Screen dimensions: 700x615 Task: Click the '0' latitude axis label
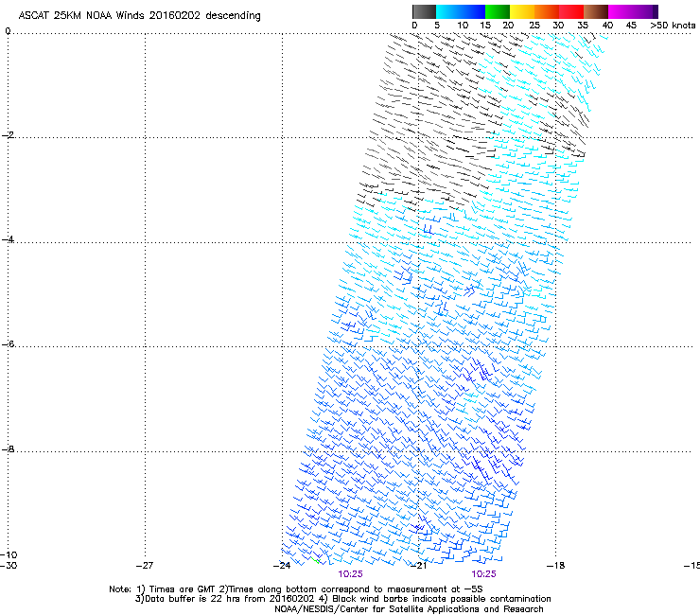point(8,31)
